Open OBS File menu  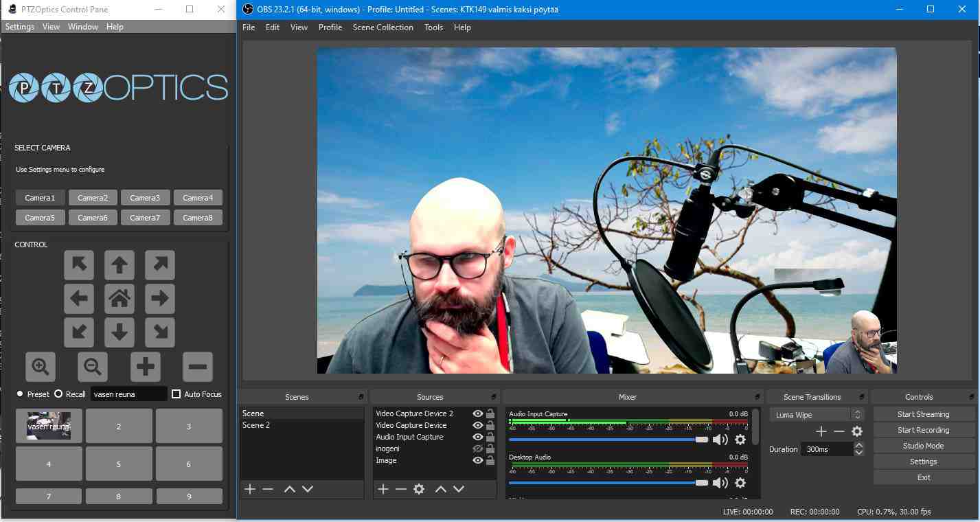(x=249, y=27)
